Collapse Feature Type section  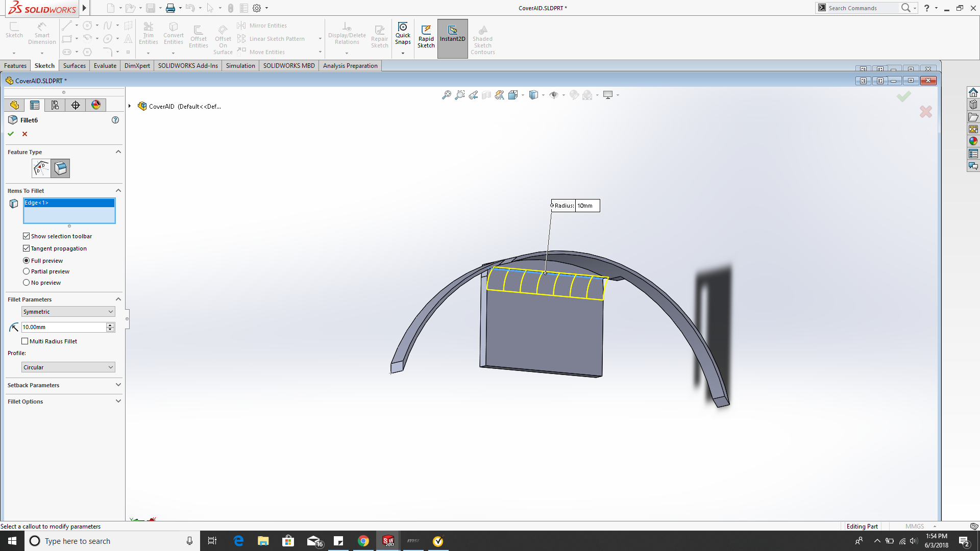coord(118,152)
